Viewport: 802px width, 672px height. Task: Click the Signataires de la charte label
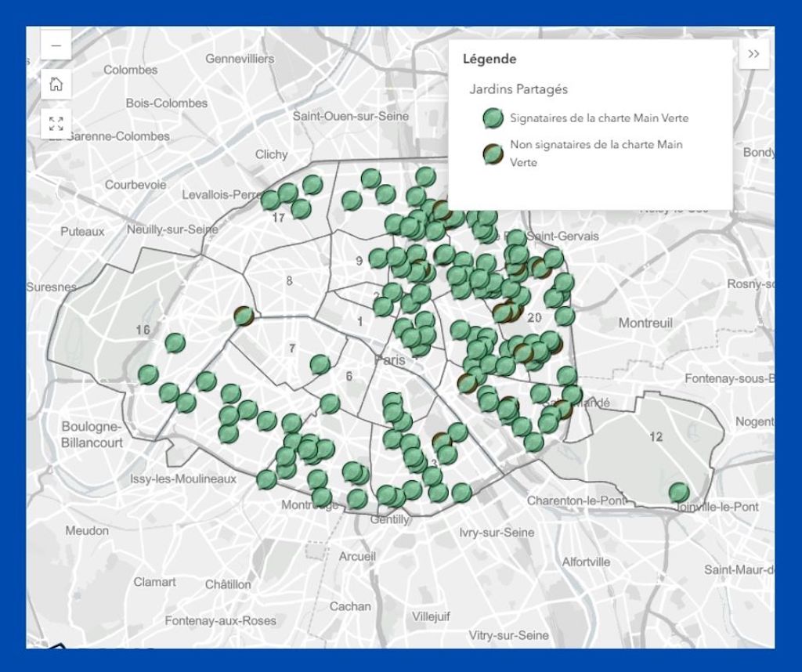tap(599, 118)
